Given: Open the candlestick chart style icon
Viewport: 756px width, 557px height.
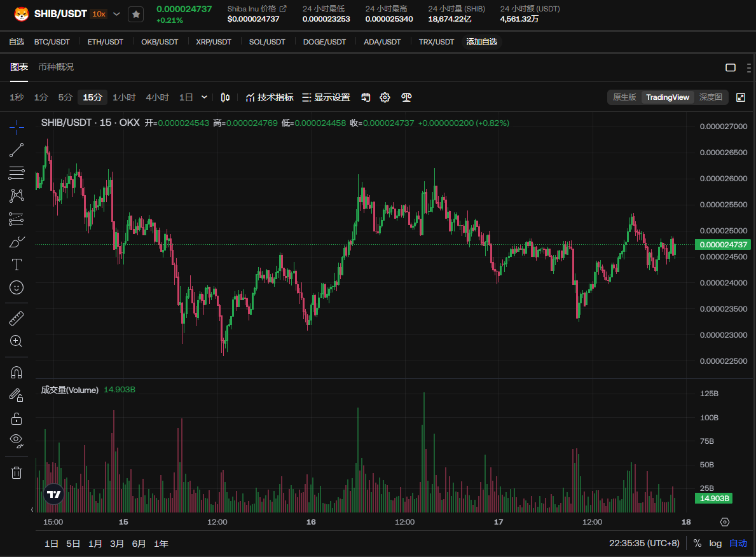Looking at the screenshot, I should 225,97.
